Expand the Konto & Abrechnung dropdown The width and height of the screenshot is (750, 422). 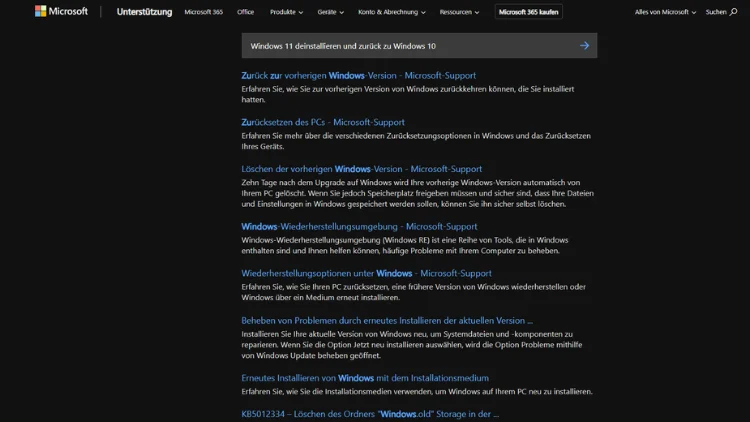pos(392,12)
